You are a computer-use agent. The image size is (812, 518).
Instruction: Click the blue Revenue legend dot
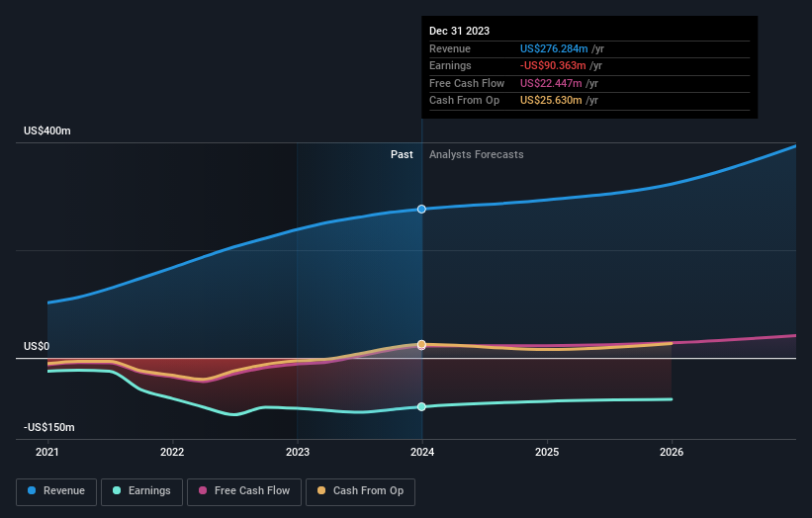point(32,490)
